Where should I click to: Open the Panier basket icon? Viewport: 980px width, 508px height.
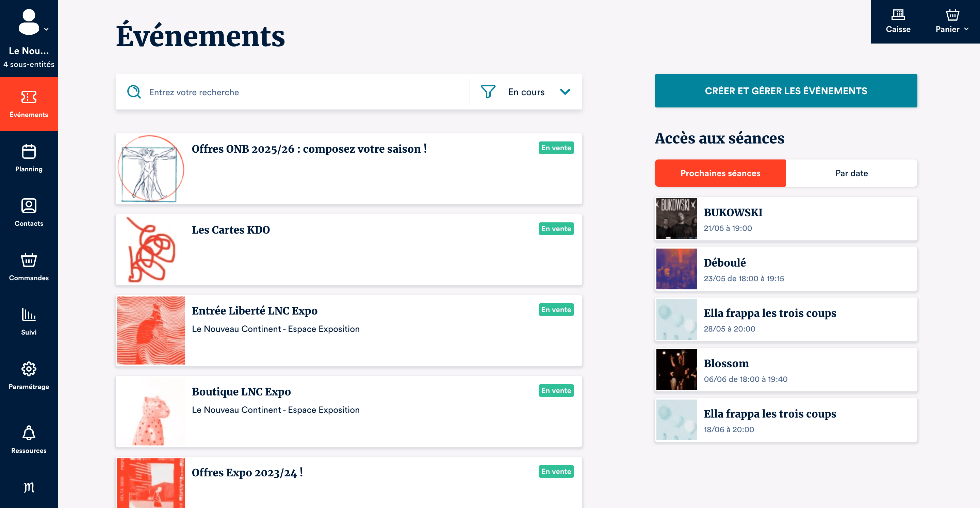tap(952, 15)
